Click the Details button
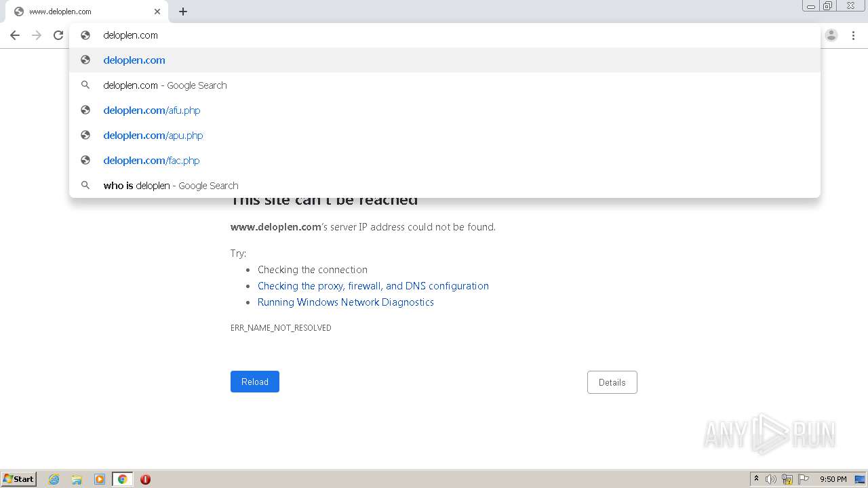868x488 pixels. tap(612, 382)
